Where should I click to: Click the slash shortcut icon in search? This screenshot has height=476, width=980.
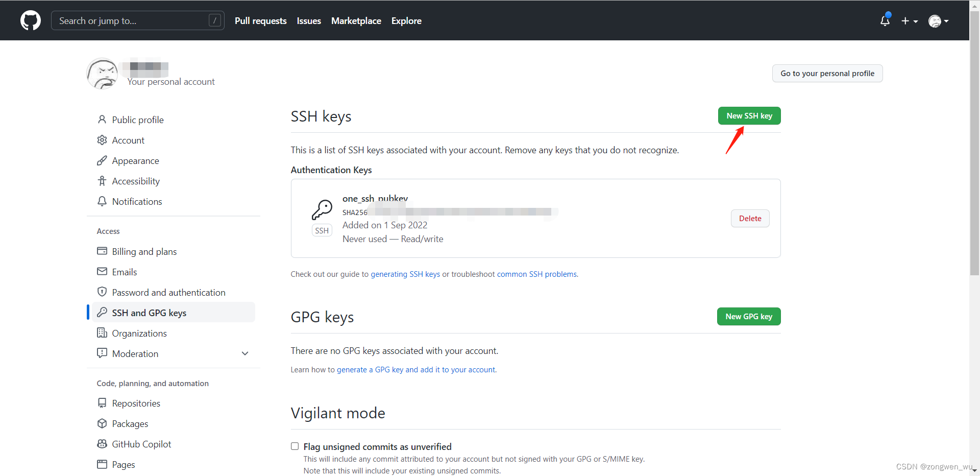tap(215, 20)
